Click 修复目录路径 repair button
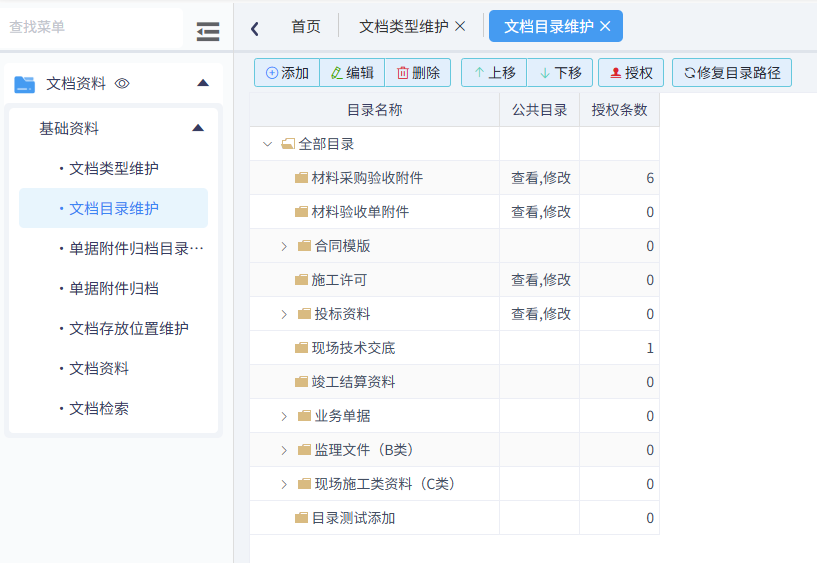Viewport: 817px width, 563px height. [732, 73]
